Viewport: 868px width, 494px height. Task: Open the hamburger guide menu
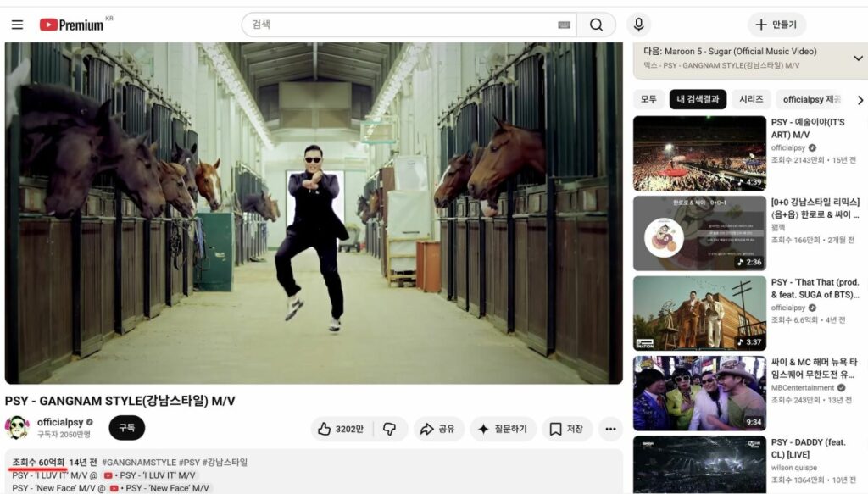[x=17, y=25]
